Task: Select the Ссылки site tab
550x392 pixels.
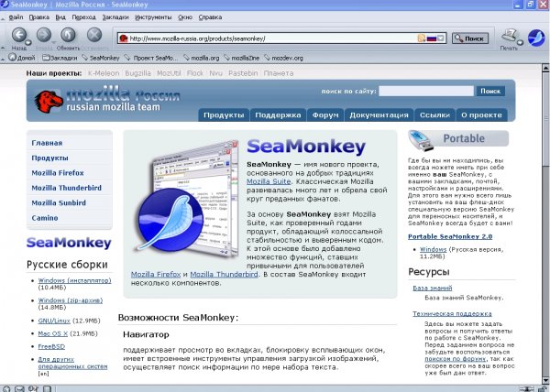Action: coord(434,114)
